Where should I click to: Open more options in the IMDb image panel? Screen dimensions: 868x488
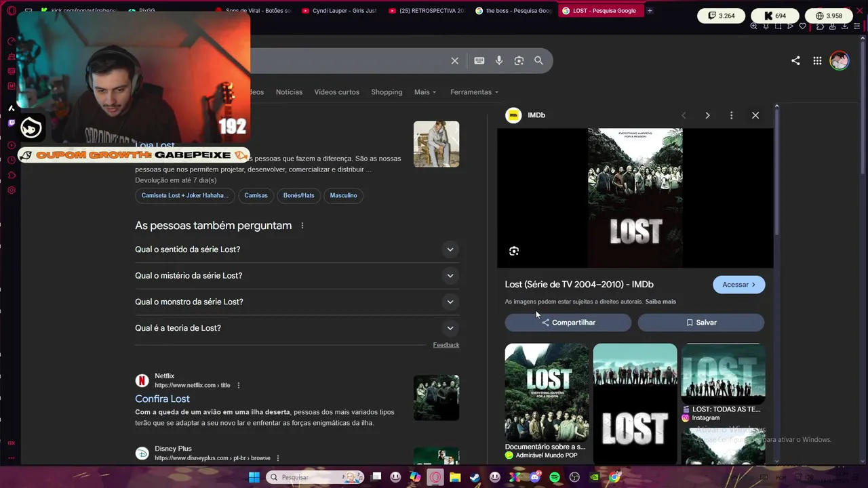[731, 115]
